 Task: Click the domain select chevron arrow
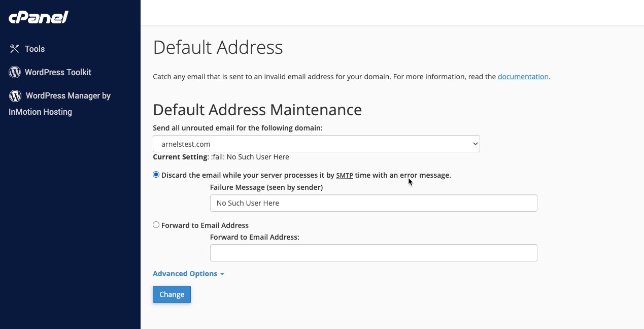click(475, 144)
